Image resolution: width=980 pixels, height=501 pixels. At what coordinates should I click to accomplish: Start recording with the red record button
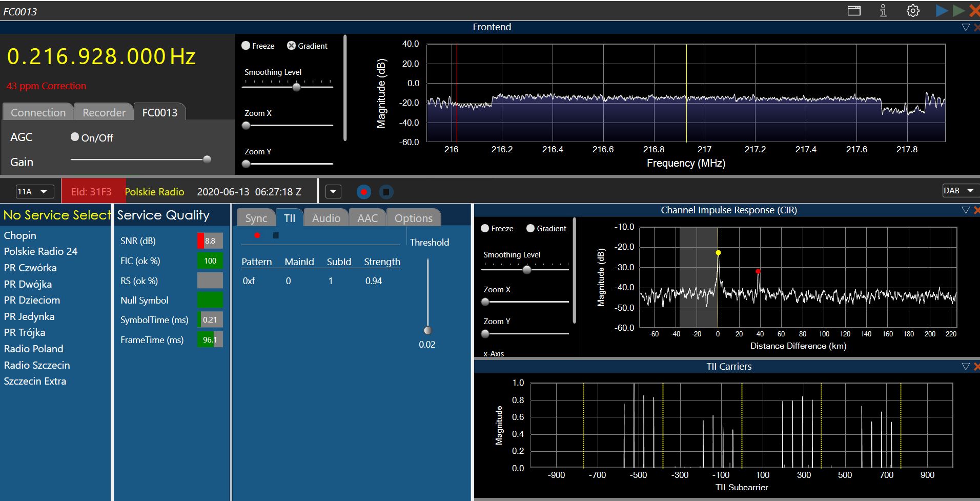click(x=363, y=192)
